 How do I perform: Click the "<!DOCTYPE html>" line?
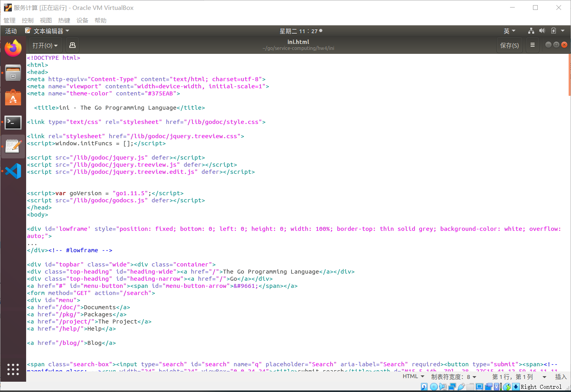pos(53,58)
